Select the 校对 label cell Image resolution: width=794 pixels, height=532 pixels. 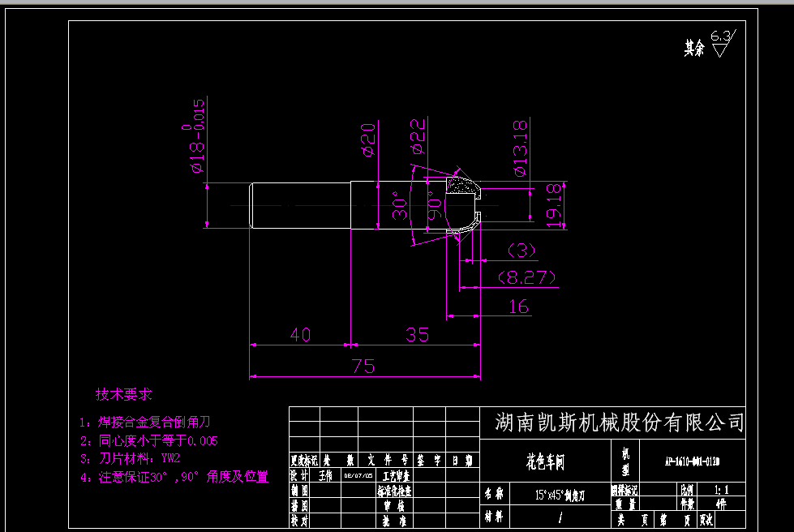[299, 521]
